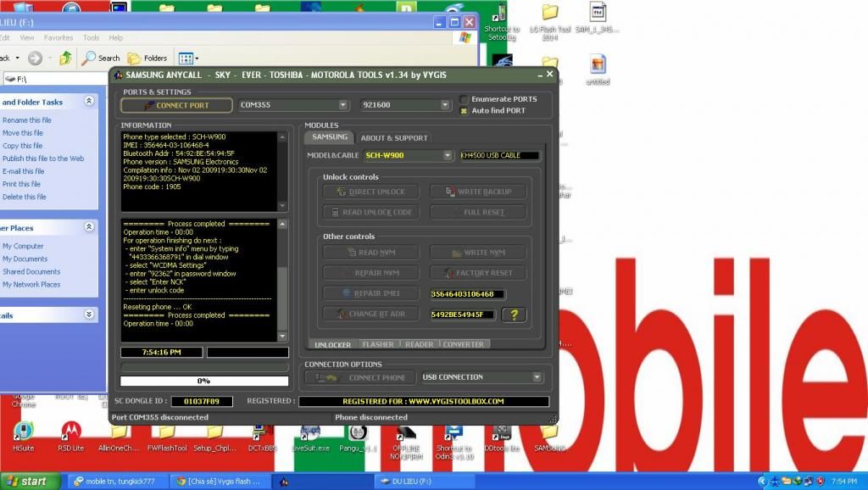
Task: Click the CONNECT PHONE button
Action: [359, 377]
